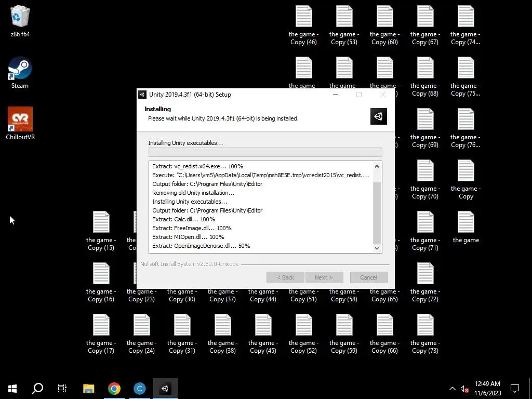Select 'the game - Copy (52)' file
The height and width of the screenshot is (399, 532).
pyautogui.click(x=303, y=334)
